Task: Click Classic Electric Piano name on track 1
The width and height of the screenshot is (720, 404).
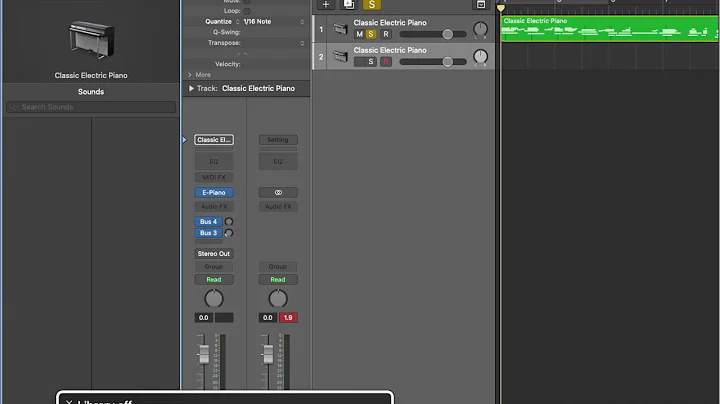Action: click(x=390, y=22)
